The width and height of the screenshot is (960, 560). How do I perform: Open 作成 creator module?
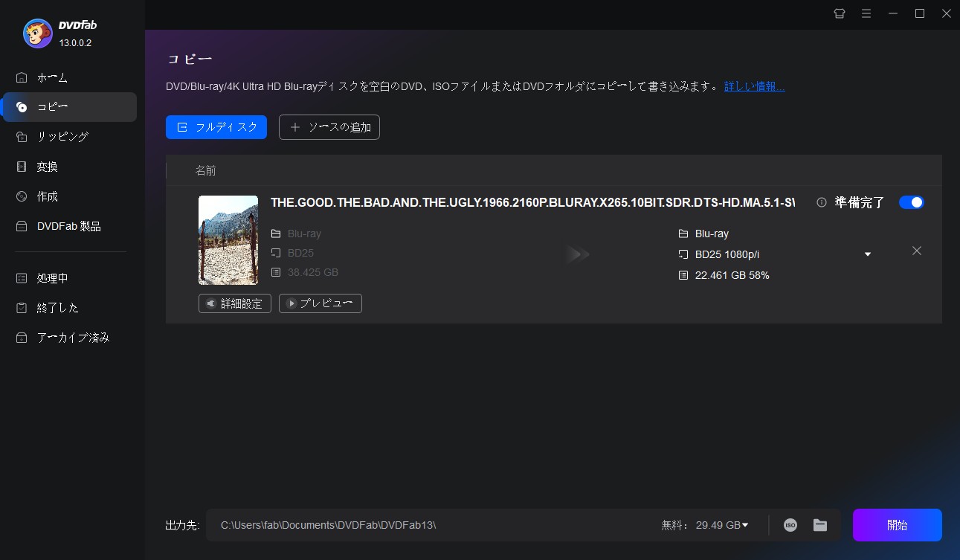[x=68, y=196]
